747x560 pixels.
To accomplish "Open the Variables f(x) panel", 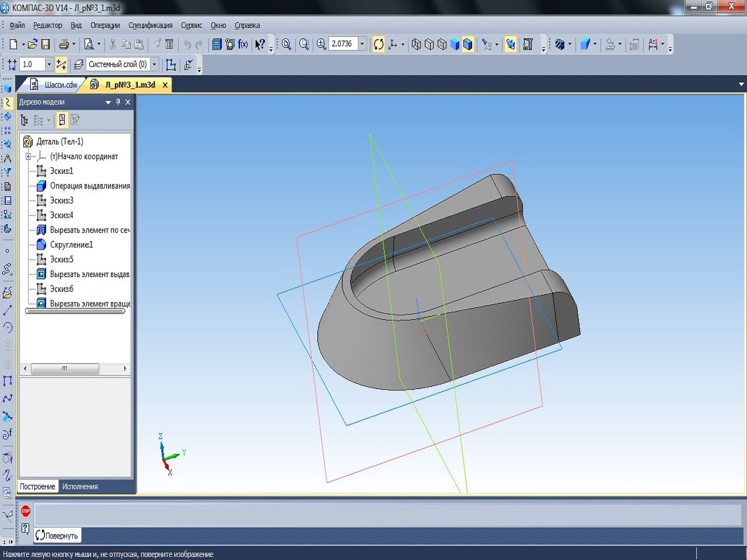I will (x=243, y=44).
